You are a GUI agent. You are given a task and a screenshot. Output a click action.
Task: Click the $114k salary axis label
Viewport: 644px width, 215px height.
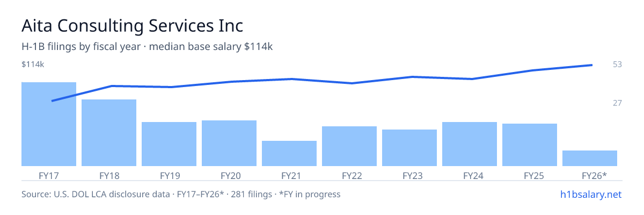pyautogui.click(x=33, y=64)
